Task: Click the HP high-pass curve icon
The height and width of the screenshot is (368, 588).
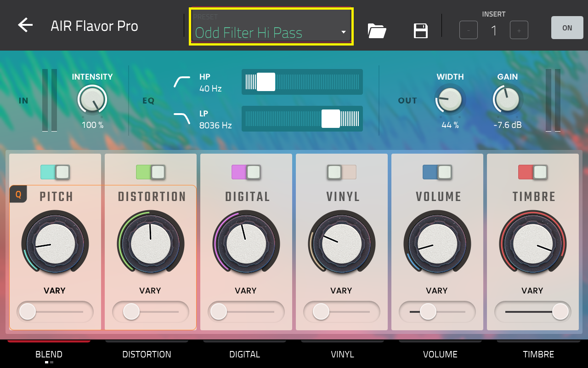Action: 182,82
